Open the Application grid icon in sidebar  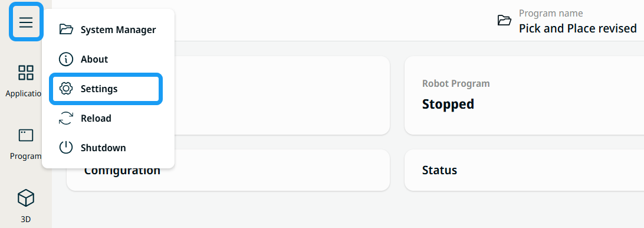tap(26, 73)
